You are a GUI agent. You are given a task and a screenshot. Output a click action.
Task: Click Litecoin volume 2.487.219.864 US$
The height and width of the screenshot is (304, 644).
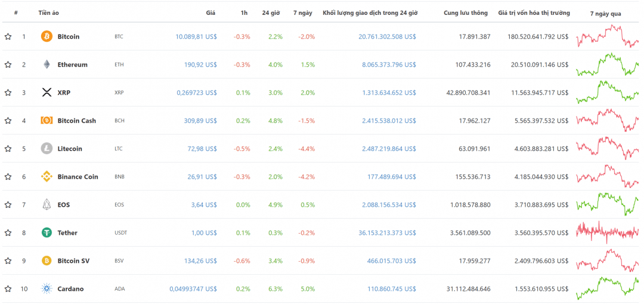389,148
